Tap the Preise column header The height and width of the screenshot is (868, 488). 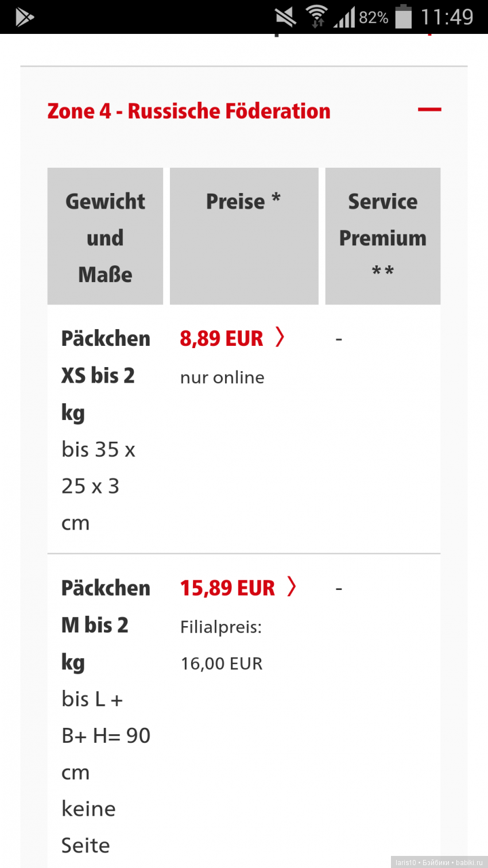[243, 202]
